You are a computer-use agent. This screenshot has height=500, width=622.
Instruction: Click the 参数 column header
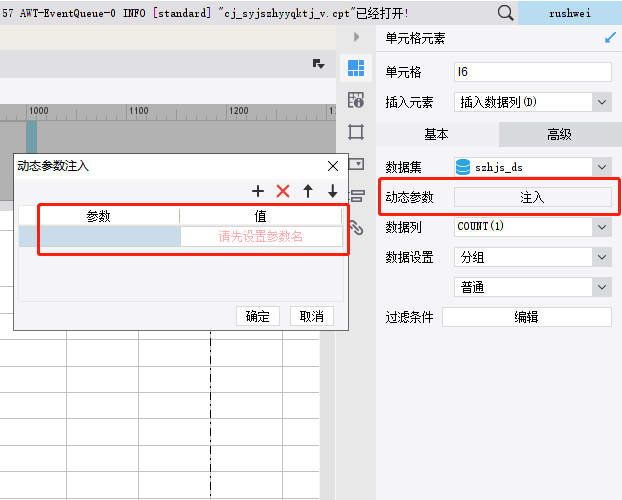[99, 216]
